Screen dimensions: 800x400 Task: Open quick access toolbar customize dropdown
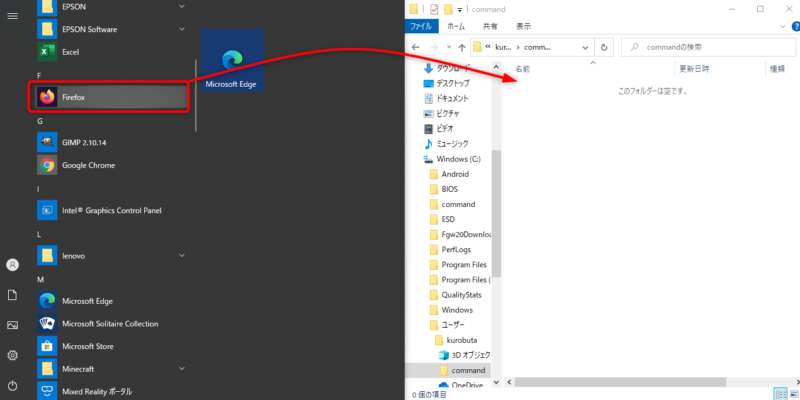(x=459, y=9)
